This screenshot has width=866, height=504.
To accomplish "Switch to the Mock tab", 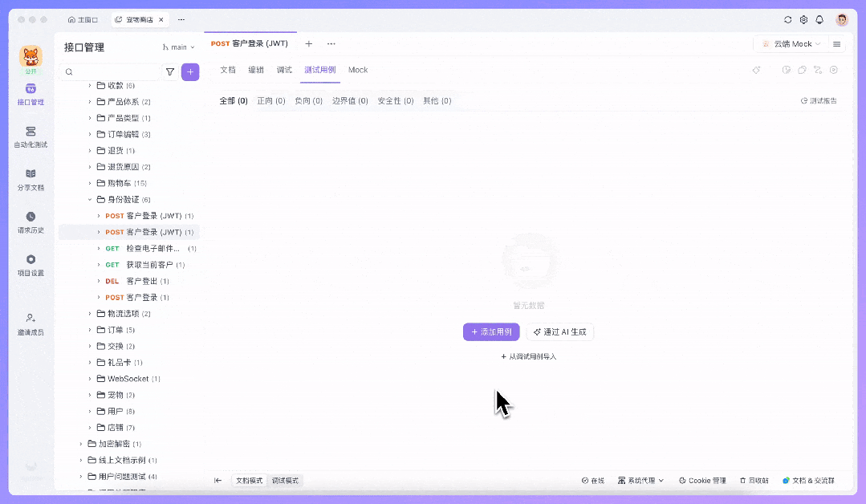I will pyautogui.click(x=358, y=70).
